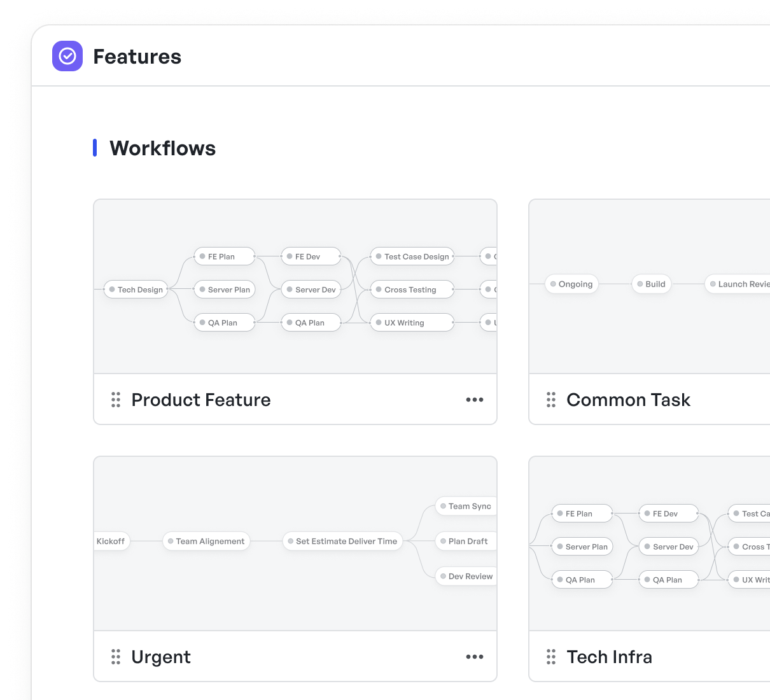Click the UX Writing node in Product Feature

point(412,323)
